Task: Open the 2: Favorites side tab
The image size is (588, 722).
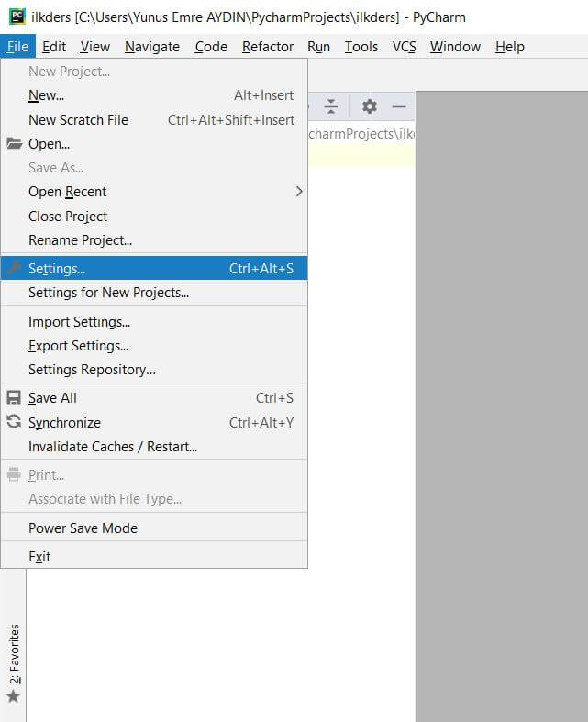Action: click(14, 663)
